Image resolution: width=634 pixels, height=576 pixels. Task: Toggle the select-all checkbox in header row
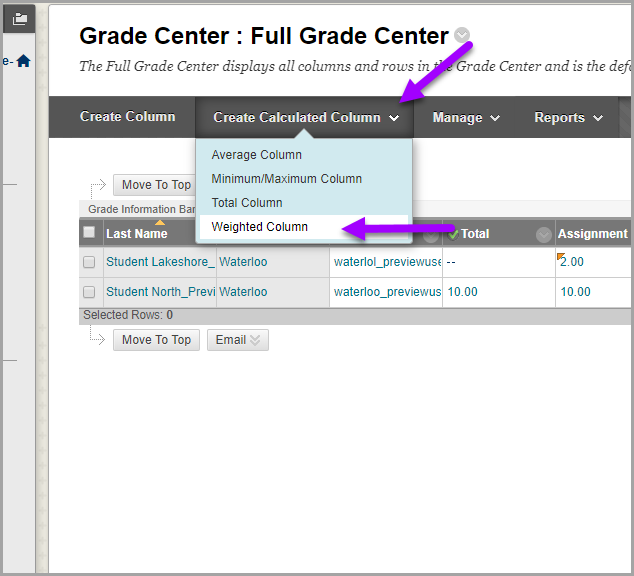tap(89, 233)
